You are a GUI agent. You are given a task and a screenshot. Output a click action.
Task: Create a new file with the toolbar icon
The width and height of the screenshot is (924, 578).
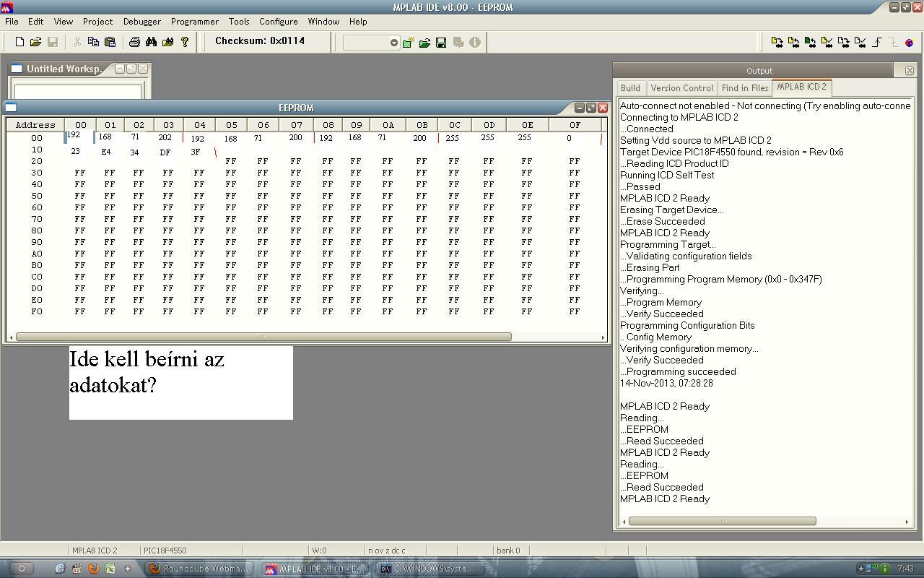tap(19, 42)
